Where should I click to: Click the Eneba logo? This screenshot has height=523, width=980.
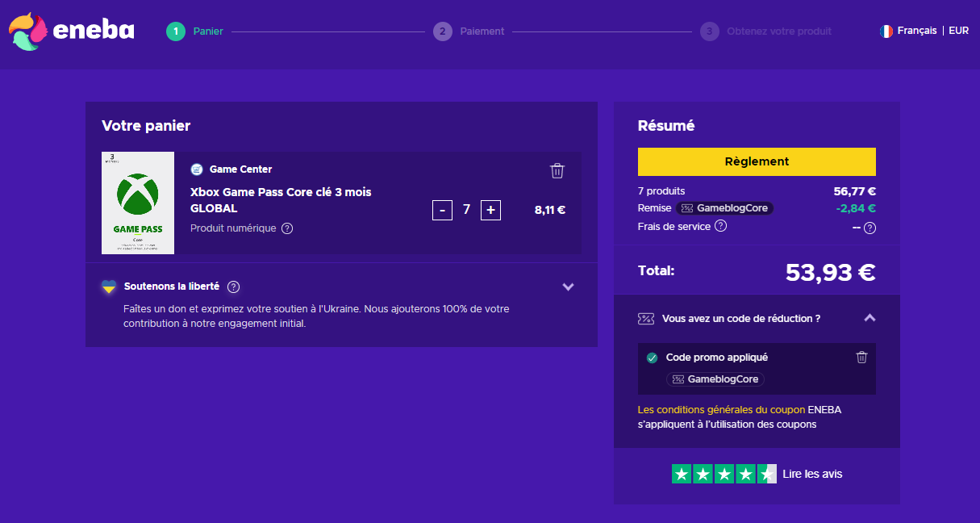click(72, 31)
